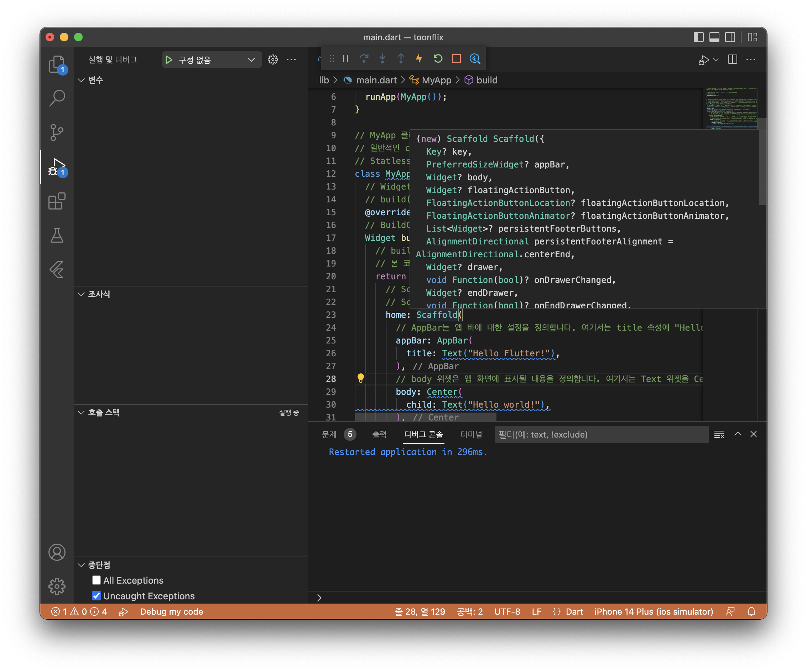Open the Run and Debug view icon
The height and width of the screenshot is (672, 807).
[57, 167]
